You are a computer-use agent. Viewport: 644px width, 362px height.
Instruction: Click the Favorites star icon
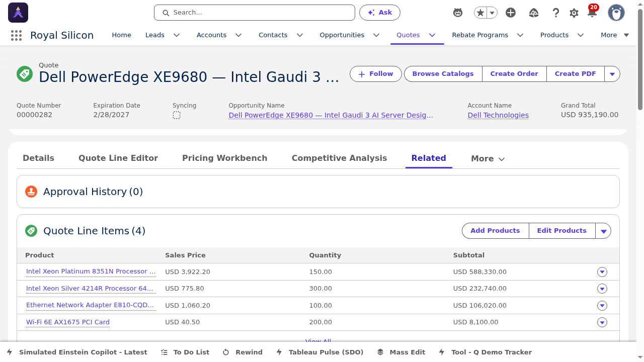point(480,13)
